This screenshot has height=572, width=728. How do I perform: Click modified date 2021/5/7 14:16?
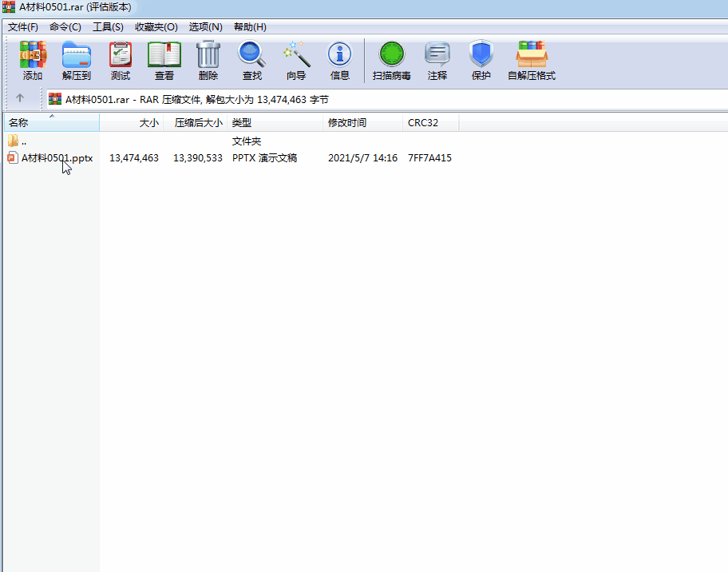362,158
